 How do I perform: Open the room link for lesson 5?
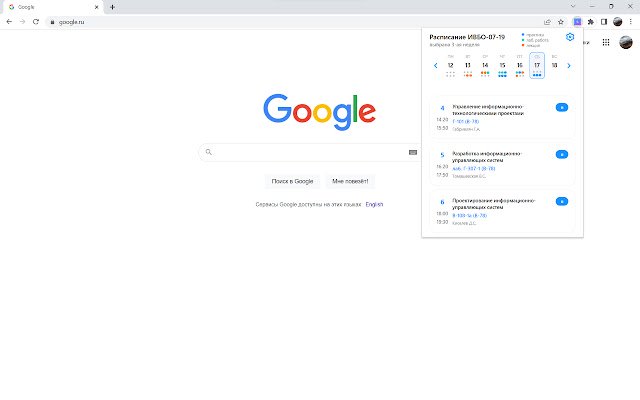[x=473, y=168]
